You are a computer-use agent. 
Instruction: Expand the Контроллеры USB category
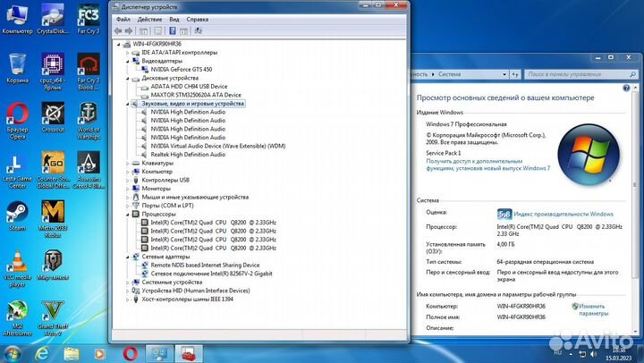click(x=128, y=181)
